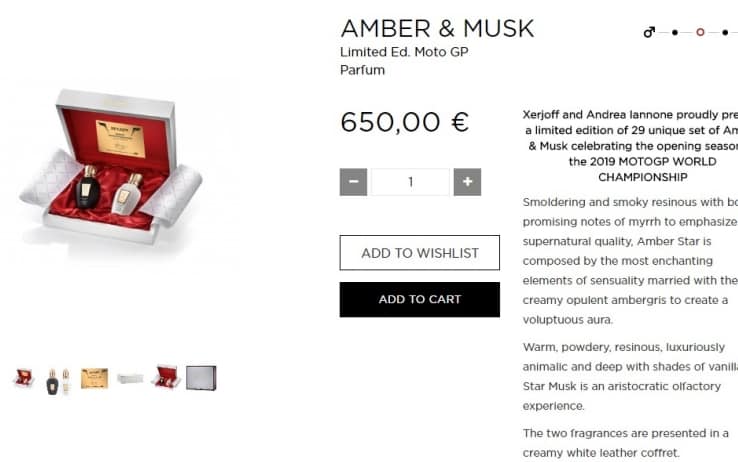This screenshot has width=738, height=462.
Task: Click the quantity input field showing 1
Action: tap(410, 182)
